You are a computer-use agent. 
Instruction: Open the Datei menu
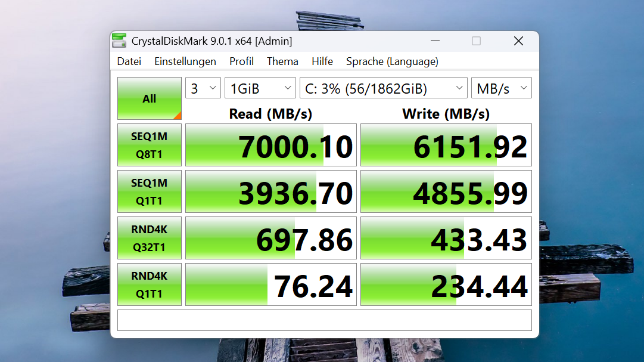tap(129, 61)
